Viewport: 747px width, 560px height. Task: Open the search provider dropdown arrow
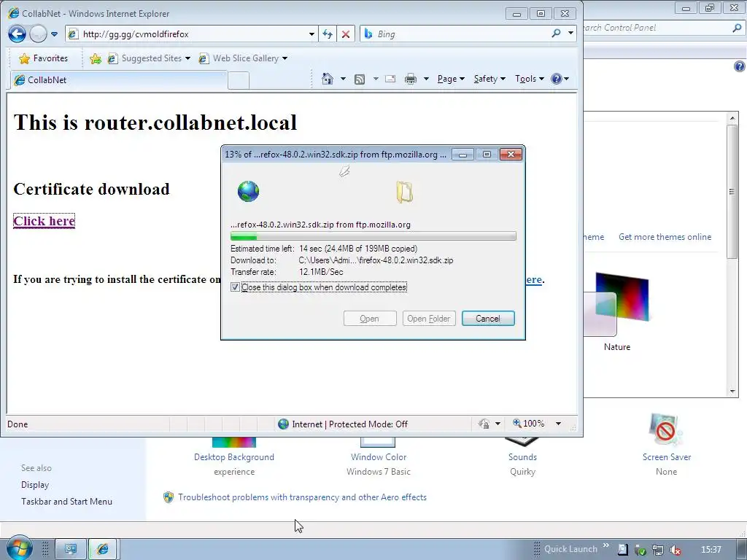coord(570,34)
